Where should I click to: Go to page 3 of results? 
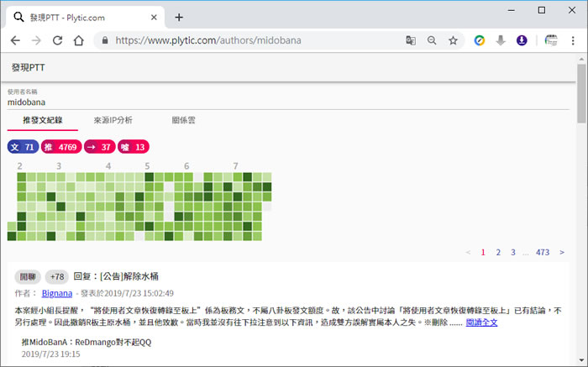point(513,252)
